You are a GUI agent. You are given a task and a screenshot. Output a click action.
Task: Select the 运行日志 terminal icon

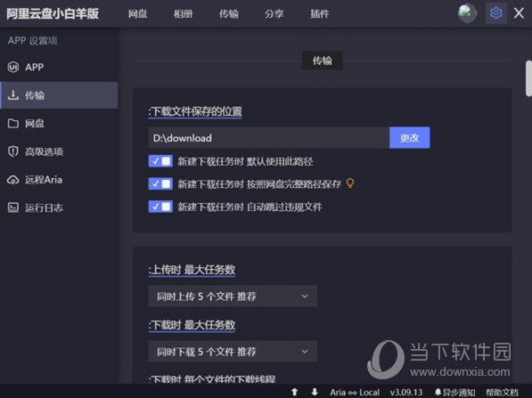click(12, 207)
